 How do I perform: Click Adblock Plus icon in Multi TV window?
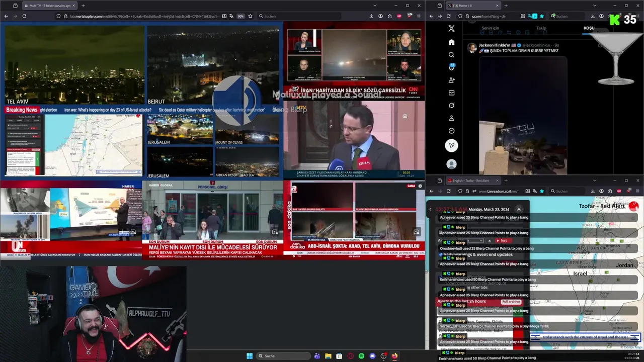coord(400,16)
